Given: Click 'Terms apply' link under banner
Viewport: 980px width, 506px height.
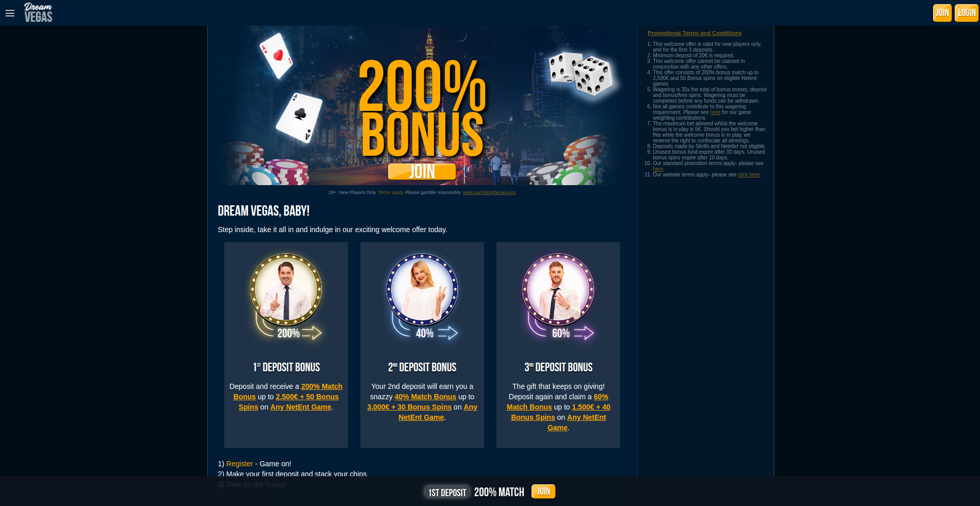Looking at the screenshot, I should click(x=390, y=192).
